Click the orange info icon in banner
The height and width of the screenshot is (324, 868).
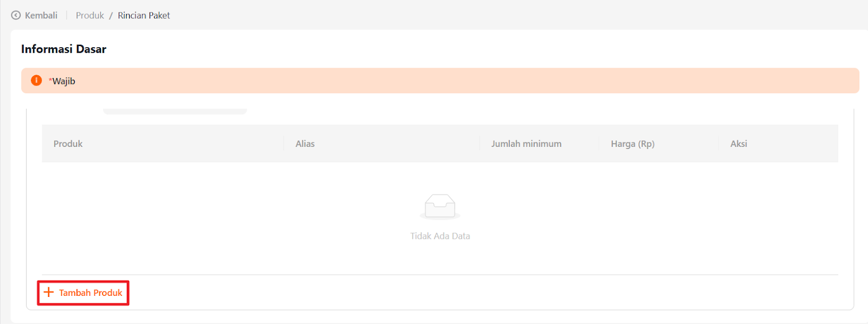[x=36, y=80]
